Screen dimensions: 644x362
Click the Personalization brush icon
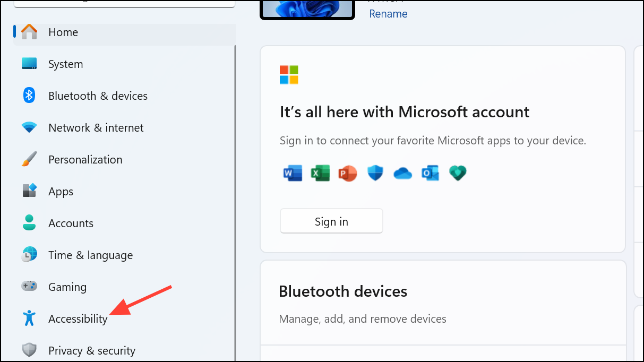coord(29,158)
